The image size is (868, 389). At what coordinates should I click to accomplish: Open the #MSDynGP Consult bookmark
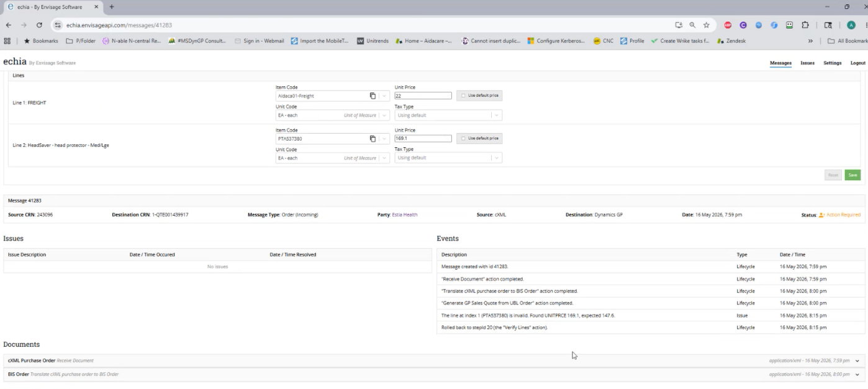click(x=197, y=41)
